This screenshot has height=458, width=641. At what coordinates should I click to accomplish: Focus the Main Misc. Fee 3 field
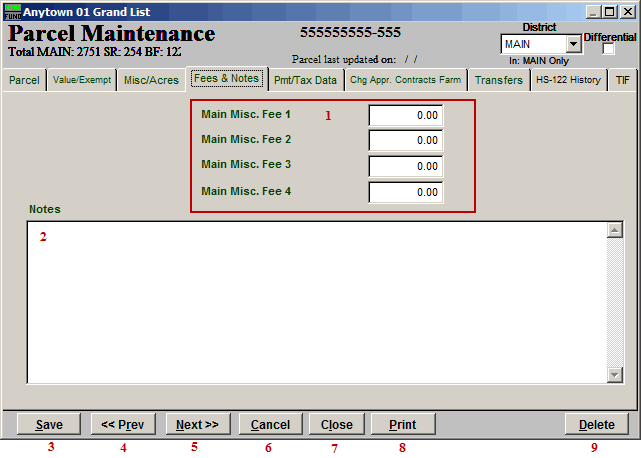(x=405, y=166)
